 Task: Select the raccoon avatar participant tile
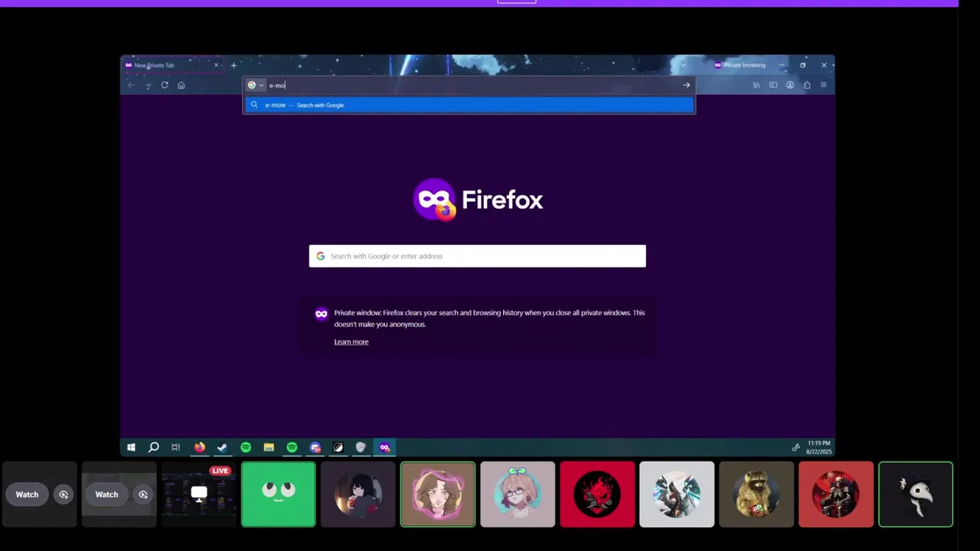pyautogui.click(x=756, y=494)
